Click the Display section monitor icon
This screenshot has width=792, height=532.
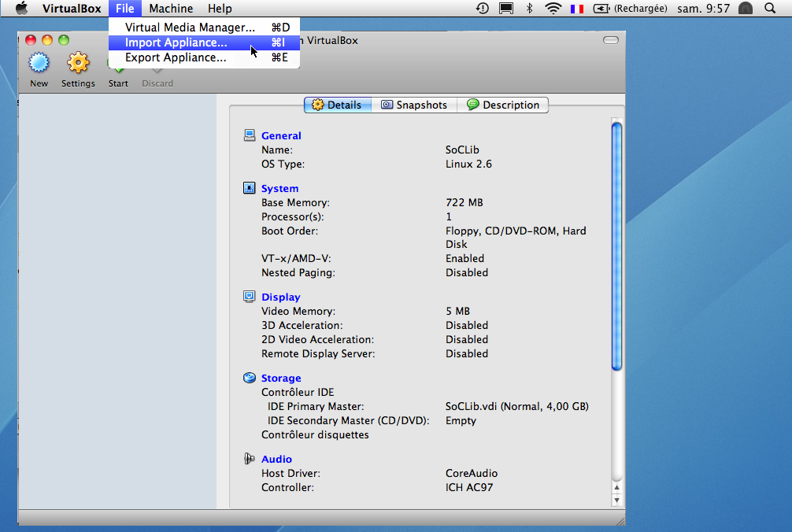click(250, 296)
